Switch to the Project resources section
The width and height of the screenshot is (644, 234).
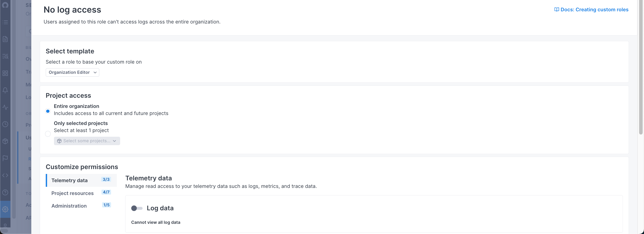pyautogui.click(x=72, y=193)
